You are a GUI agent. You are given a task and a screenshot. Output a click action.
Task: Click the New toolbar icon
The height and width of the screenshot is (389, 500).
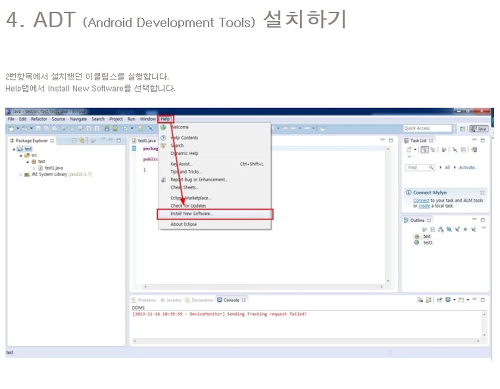pos(11,128)
